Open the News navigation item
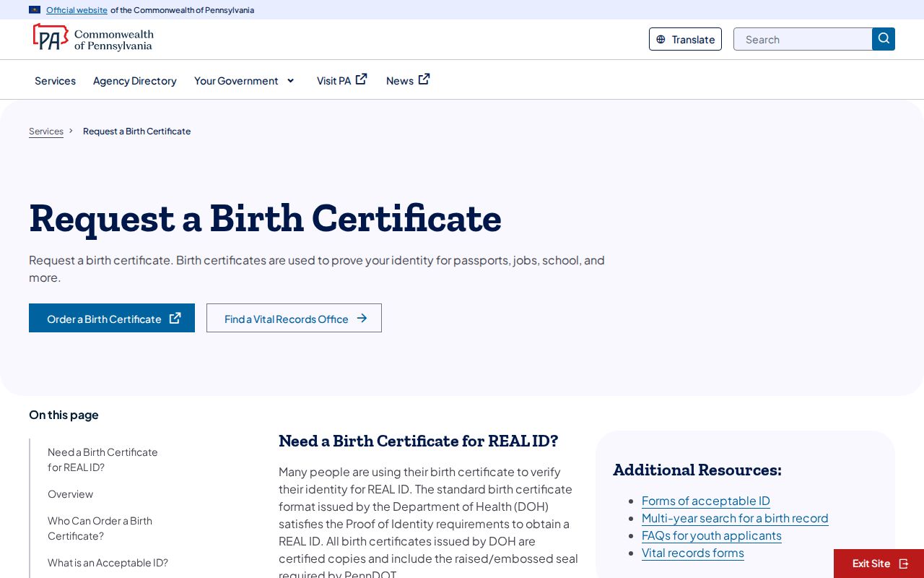The image size is (924, 578). click(408, 80)
